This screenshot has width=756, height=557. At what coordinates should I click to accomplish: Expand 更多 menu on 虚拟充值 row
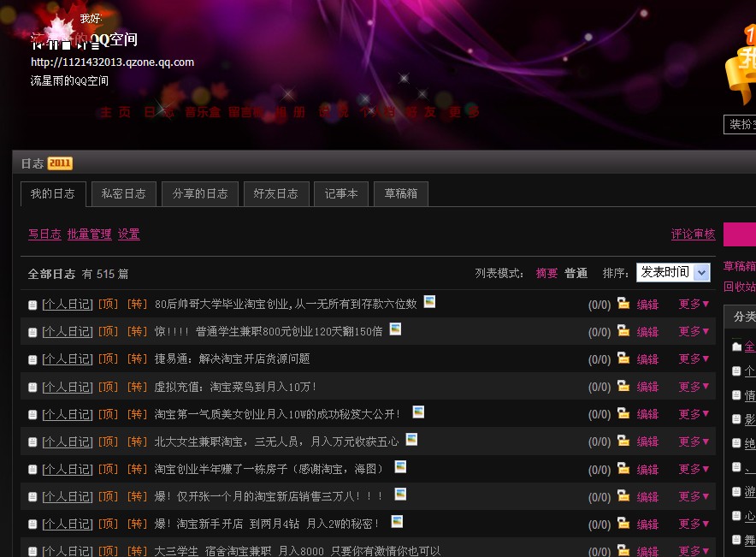694,387
